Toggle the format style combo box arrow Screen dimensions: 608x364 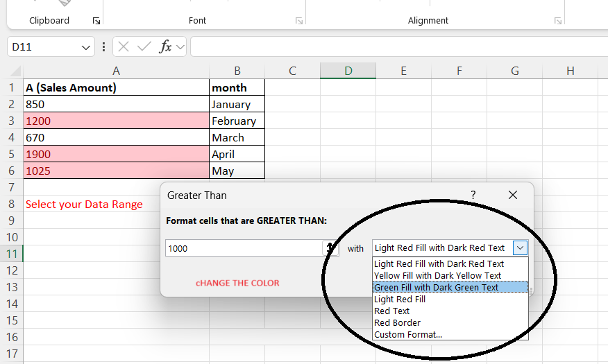coord(520,248)
